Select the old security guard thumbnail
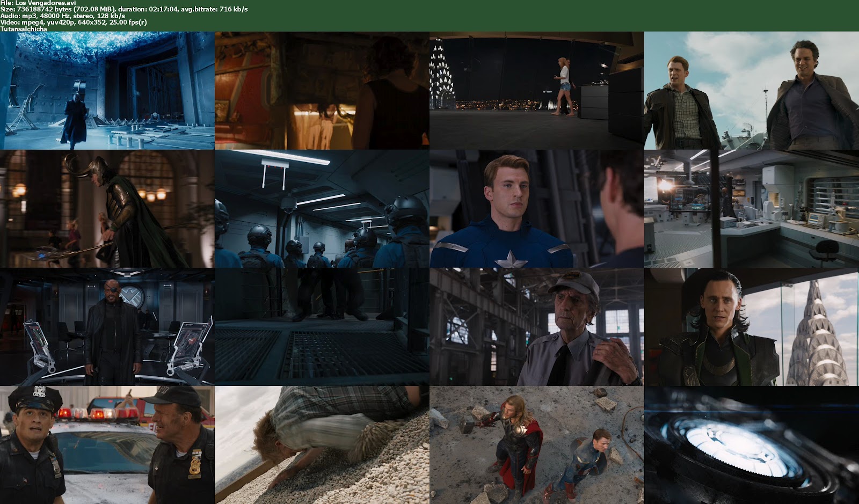Screen dimensions: 859x504 537,326
